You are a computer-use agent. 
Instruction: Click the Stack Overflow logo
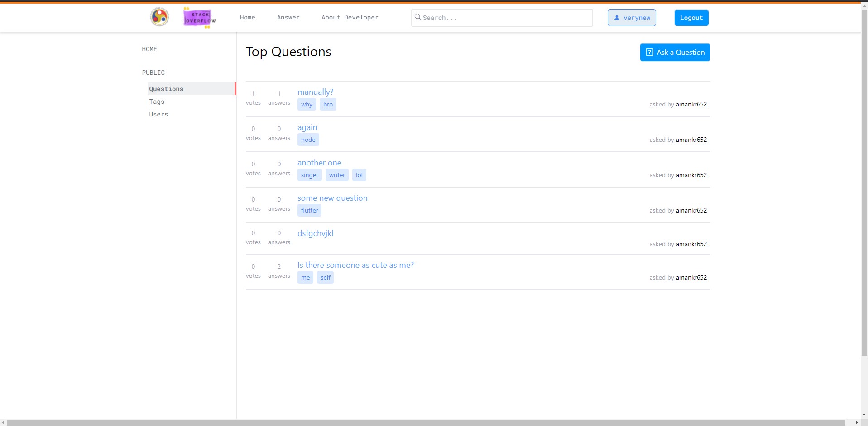tap(198, 18)
